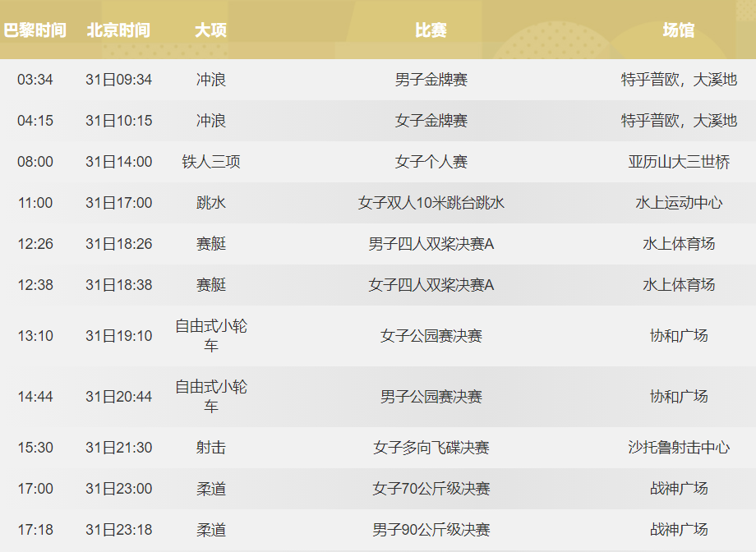Click 亚历山大三世桥 venue cell

coord(679,162)
